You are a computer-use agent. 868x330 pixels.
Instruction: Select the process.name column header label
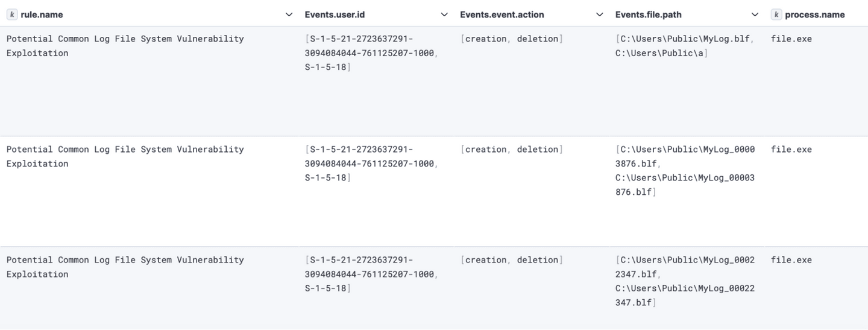click(x=814, y=14)
